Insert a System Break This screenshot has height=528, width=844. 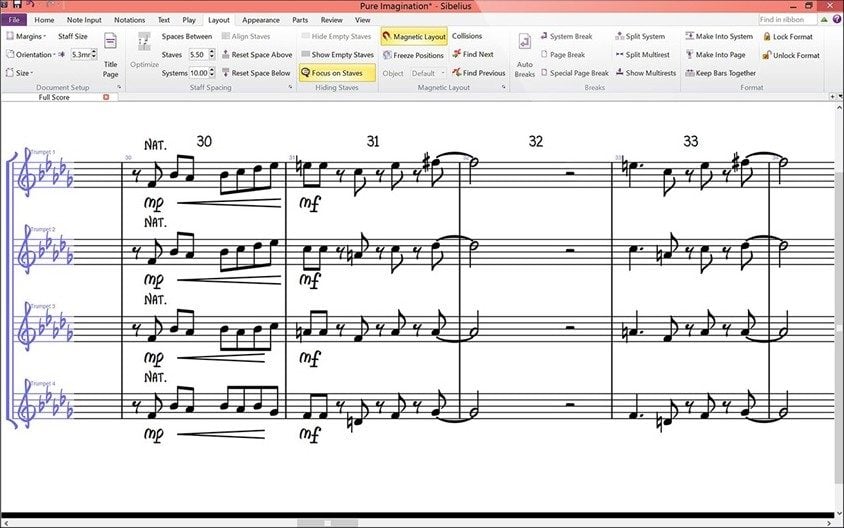click(566, 37)
